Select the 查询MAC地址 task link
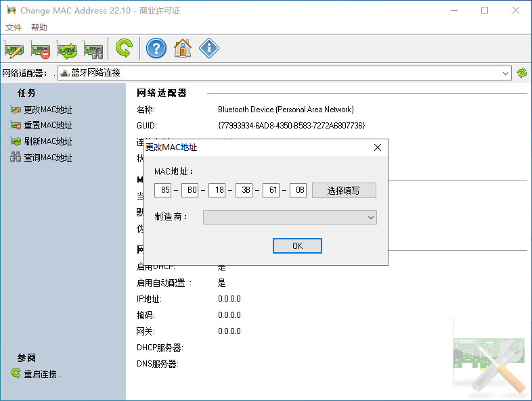The image size is (532, 401). (48, 158)
